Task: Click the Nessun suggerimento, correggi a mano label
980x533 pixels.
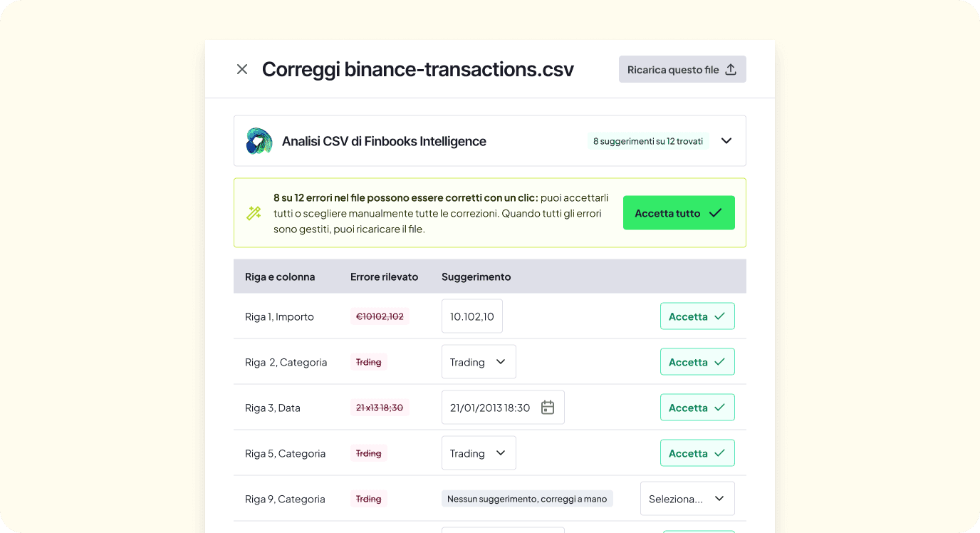Action: (x=527, y=499)
